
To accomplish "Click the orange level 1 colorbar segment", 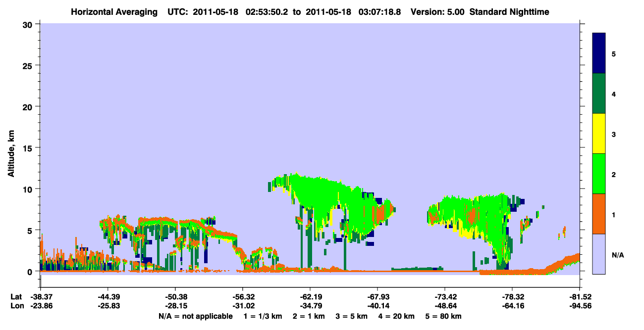I will click(x=599, y=214).
